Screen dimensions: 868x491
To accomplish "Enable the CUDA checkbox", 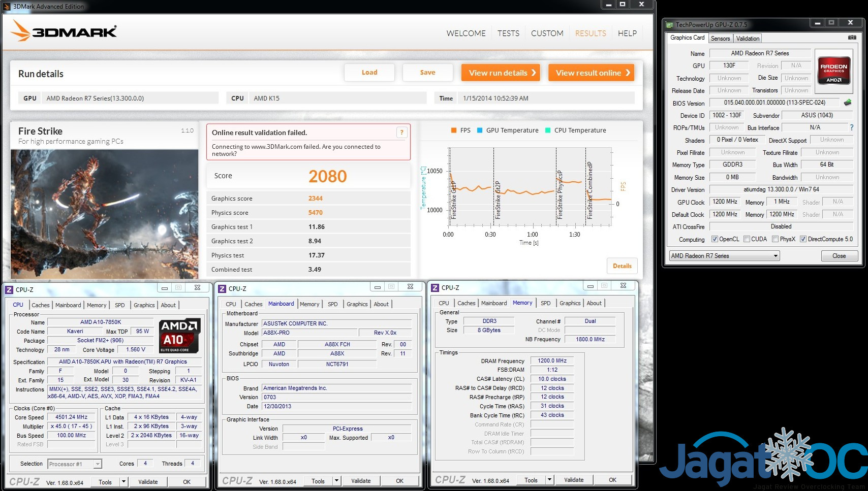I will pos(747,239).
